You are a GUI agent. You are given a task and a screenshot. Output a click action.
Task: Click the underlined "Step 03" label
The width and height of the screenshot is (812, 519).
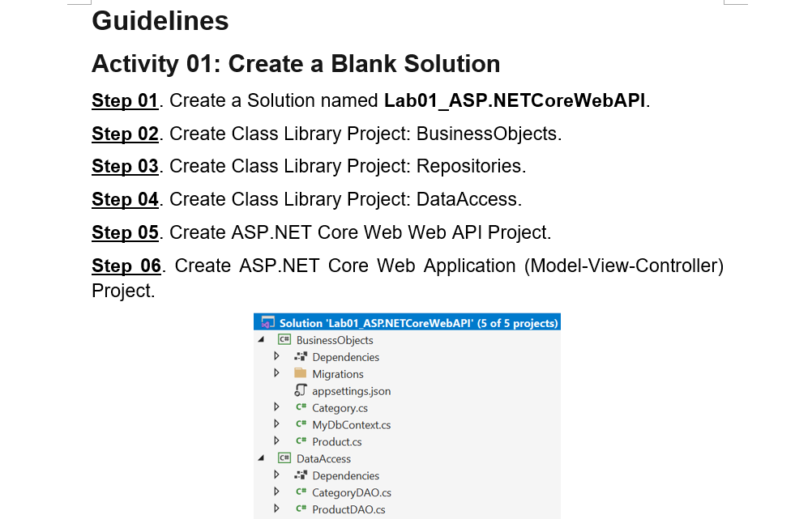pyautogui.click(x=125, y=166)
